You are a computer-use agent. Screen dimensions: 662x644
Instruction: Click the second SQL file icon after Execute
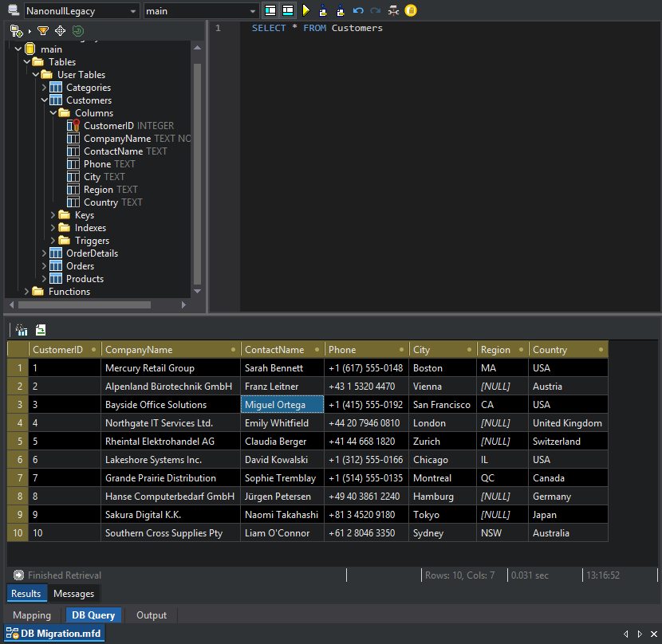pyautogui.click(x=341, y=10)
